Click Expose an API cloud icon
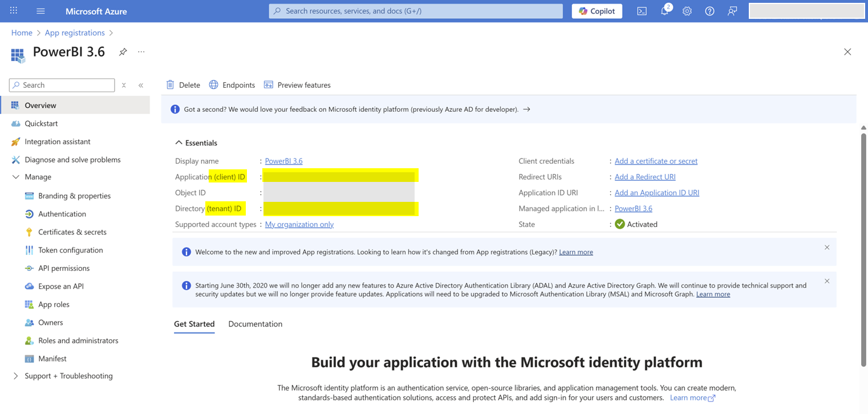Viewport: 868px width, 414px height. click(x=29, y=286)
